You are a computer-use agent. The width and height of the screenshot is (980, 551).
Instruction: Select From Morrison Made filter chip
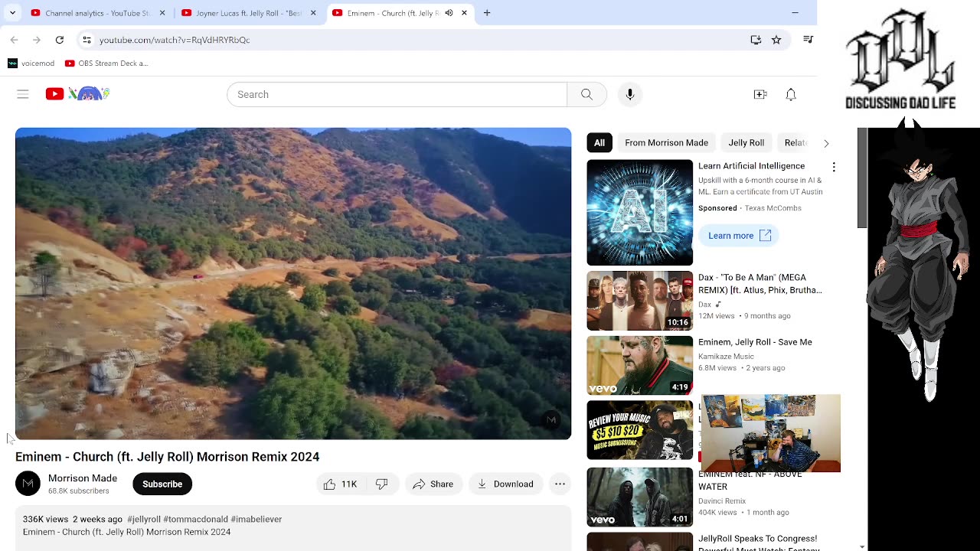point(666,142)
